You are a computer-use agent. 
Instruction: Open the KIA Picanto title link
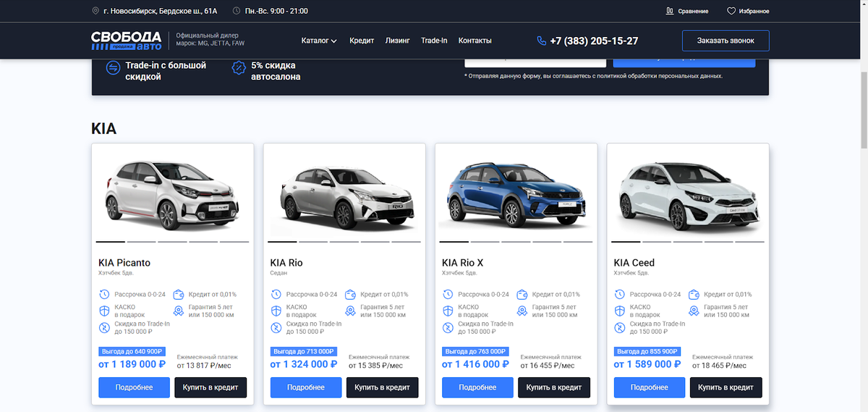[x=124, y=263]
